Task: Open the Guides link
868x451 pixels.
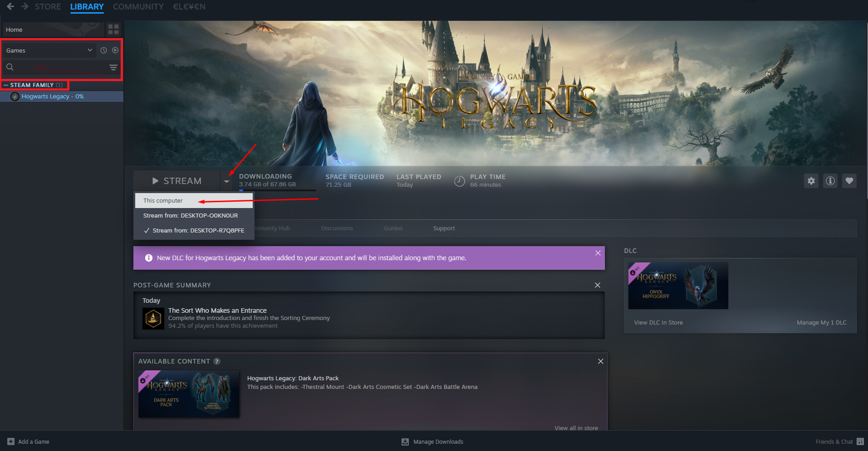Action: pyautogui.click(x=393, y=228)
